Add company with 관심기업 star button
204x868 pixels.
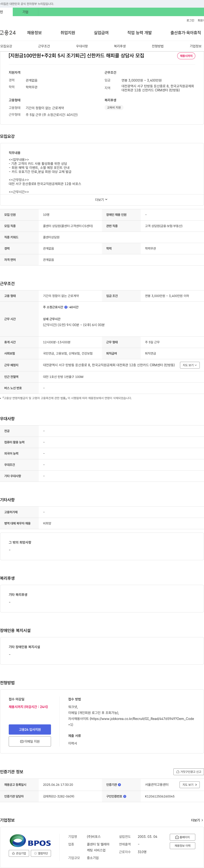tap(19, 854)
